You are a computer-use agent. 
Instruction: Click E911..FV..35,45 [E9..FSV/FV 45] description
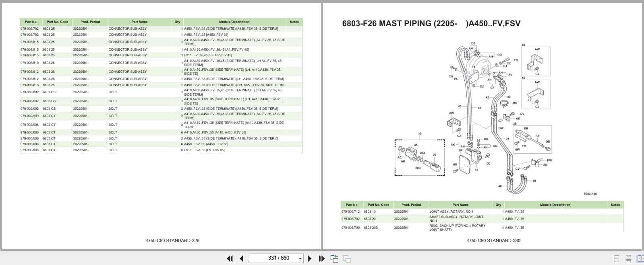coord(208,55)
